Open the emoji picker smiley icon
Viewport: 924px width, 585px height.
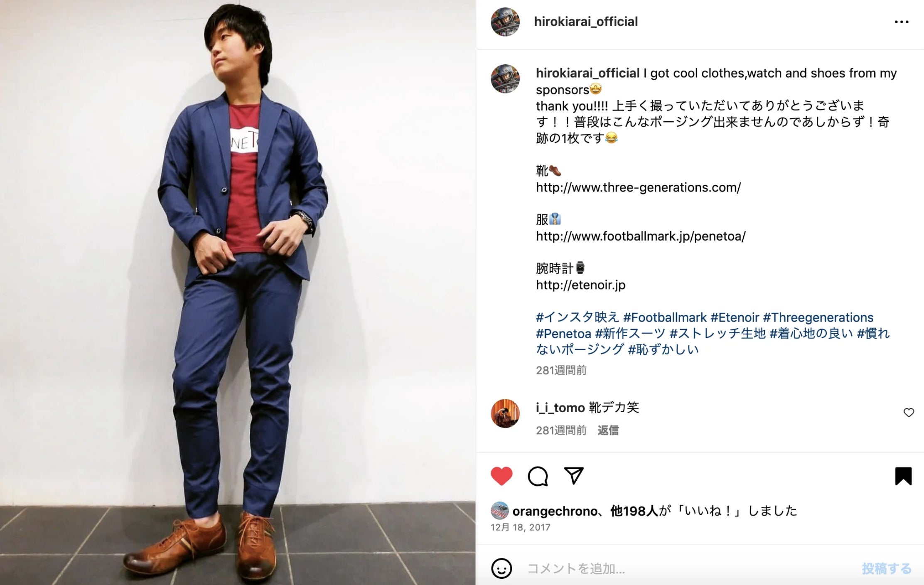(501, 568)
